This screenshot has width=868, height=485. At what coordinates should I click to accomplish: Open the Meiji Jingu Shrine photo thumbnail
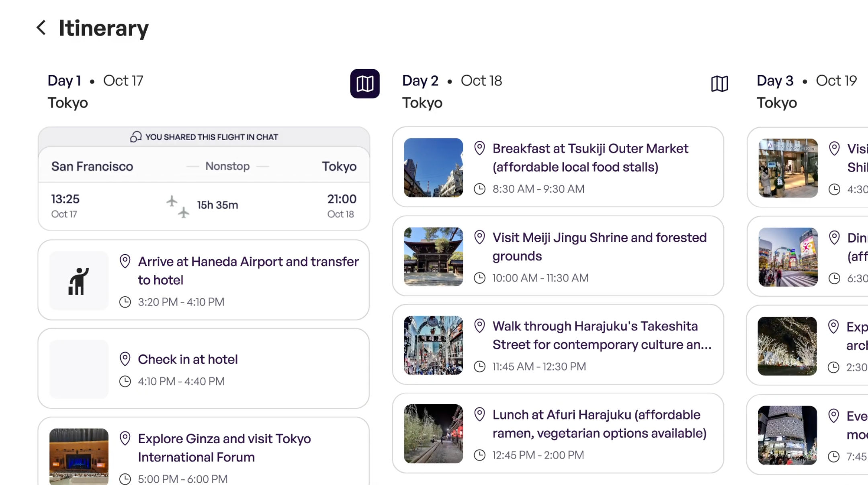point(433,257)
